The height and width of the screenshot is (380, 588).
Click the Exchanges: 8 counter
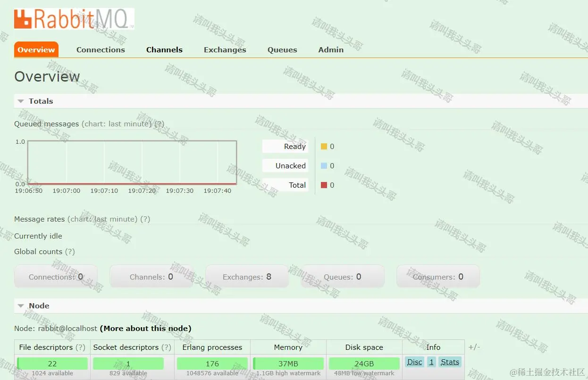coord(247,277)
